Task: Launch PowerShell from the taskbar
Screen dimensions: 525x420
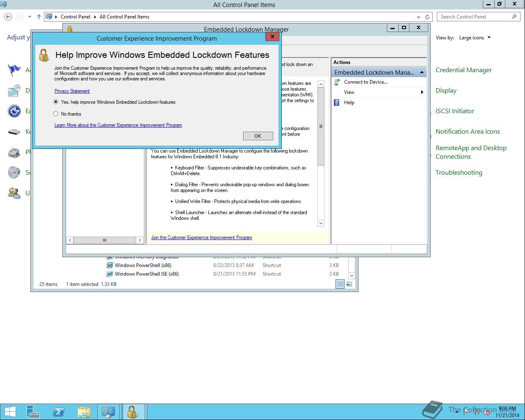Action: 59,412
